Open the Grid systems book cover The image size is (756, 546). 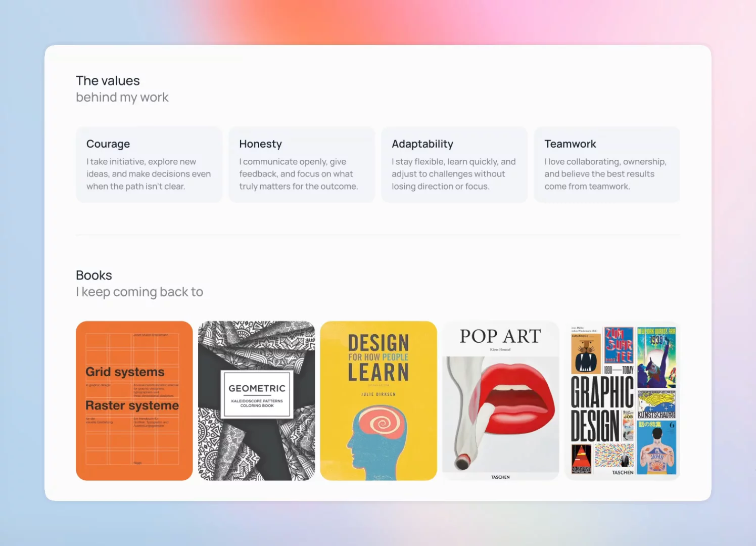point(134,401)
